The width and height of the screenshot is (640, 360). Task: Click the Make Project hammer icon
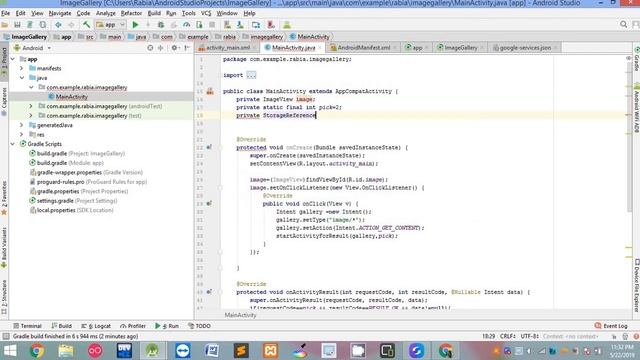(87, 25)
